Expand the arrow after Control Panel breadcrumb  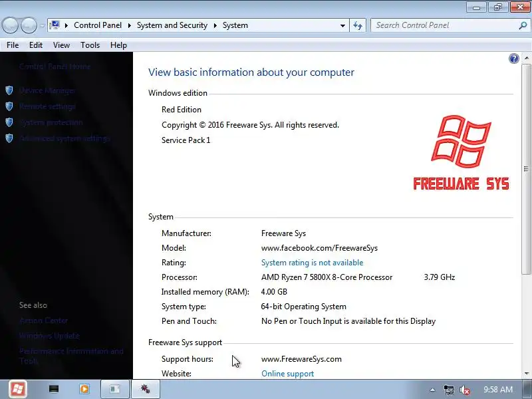(x=129, y=25)
